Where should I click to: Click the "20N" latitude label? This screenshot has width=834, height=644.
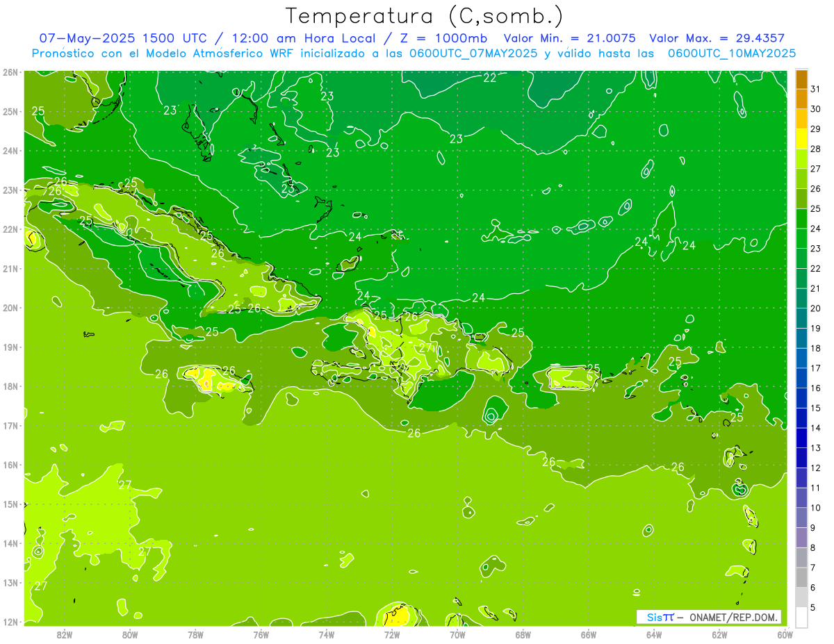[10, 308]
